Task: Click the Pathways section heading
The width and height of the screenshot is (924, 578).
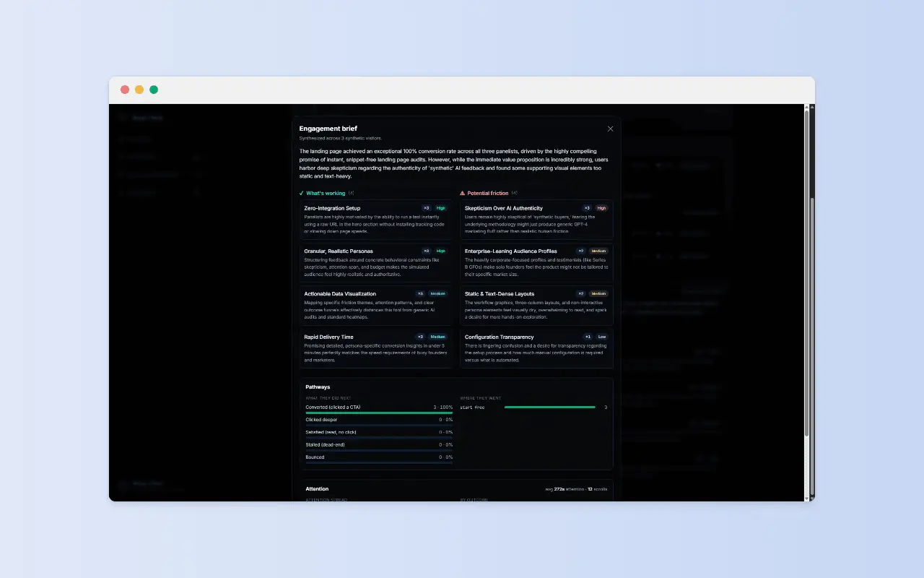Action: pyautogui.click(x=318, y=387)
